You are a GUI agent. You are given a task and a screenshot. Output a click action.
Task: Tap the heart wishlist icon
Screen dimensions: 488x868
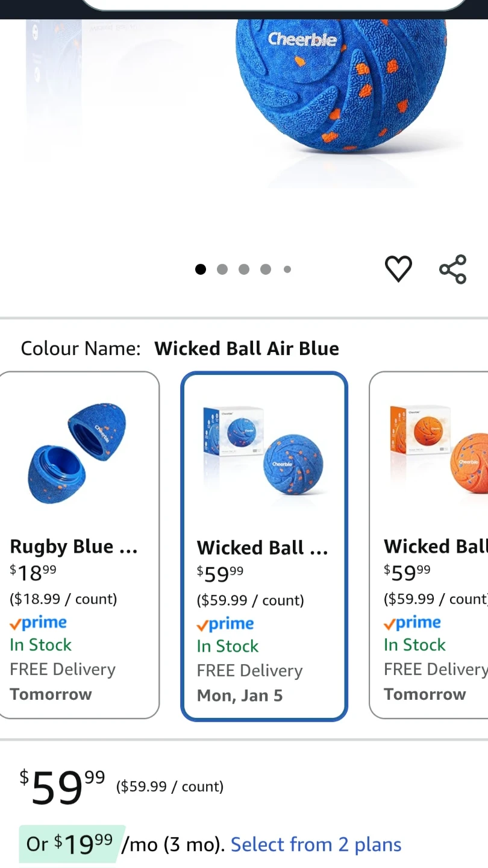[398, 269]
